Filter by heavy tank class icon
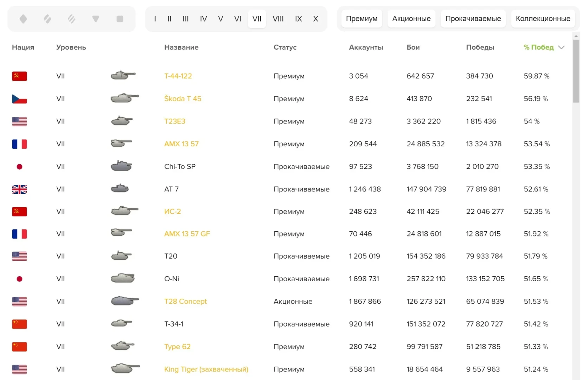 [71, 19]
